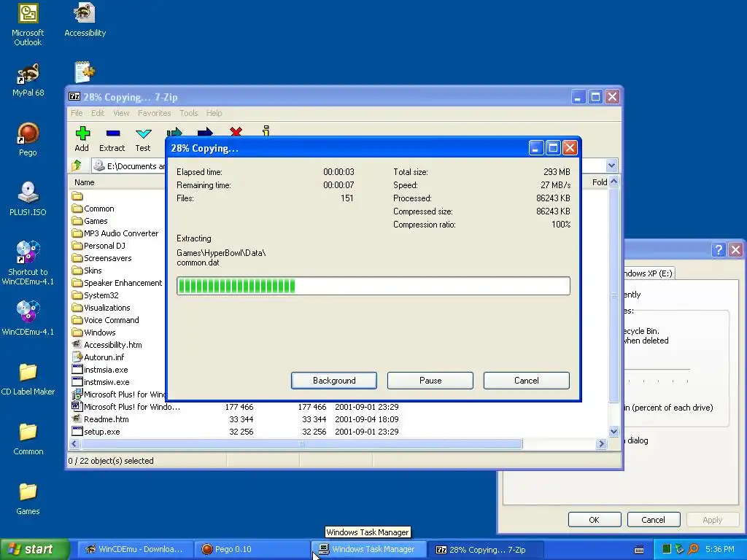The width and height of the screenshot is (747, 560).
Task: Select Readme.htm file
Action: (101, 419)
